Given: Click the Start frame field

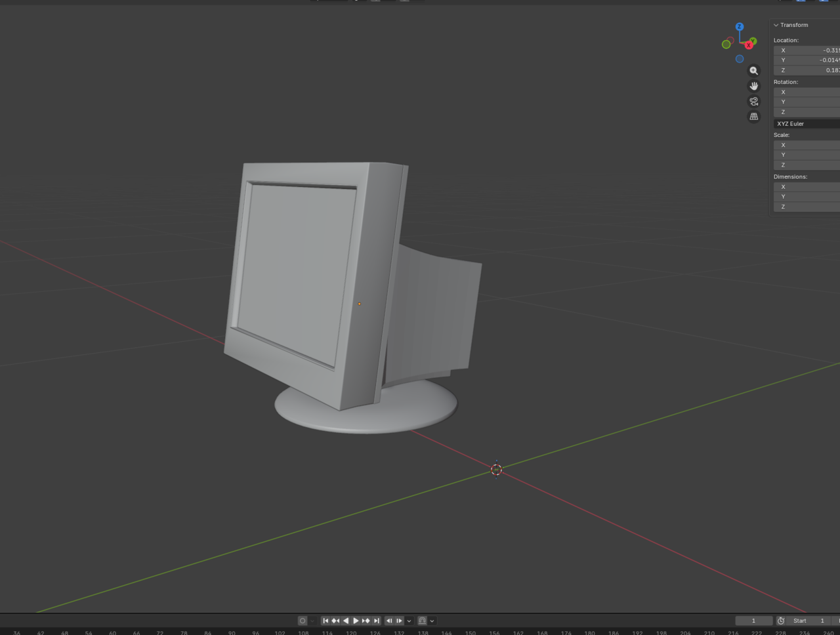Looking at the screenshot, I should point(808,621).
